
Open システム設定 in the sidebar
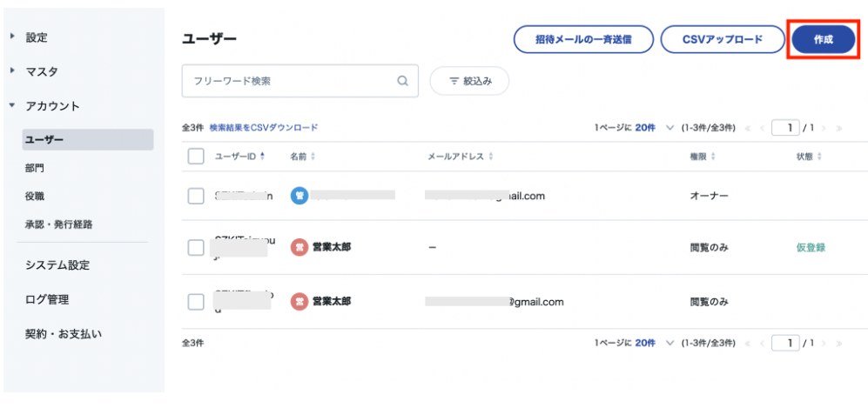(x=57, y=265)
